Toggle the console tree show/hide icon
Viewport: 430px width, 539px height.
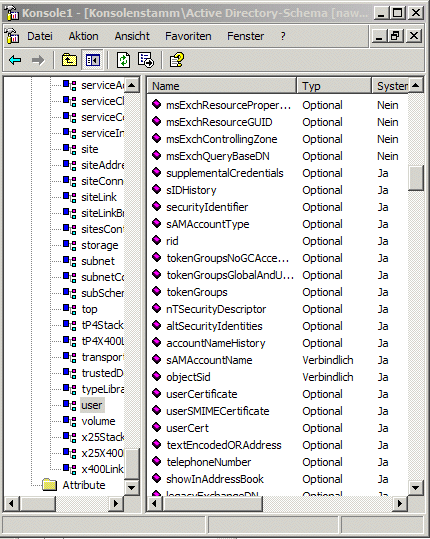pyautogui.click(x=92, y=60)
